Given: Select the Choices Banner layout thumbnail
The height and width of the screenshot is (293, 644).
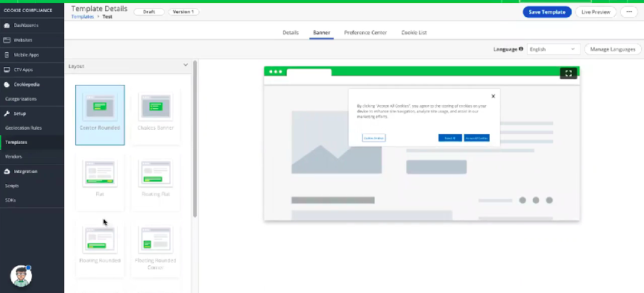Looking at the screenshot, I should [x=156, y=115].
